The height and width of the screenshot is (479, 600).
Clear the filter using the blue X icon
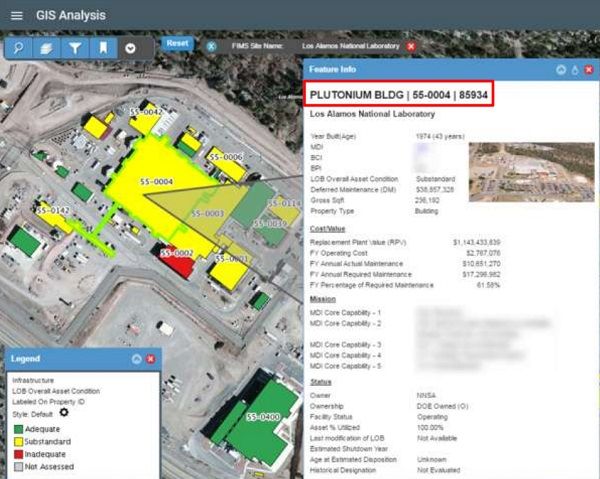pyautogui.click(x=211, y=47)
